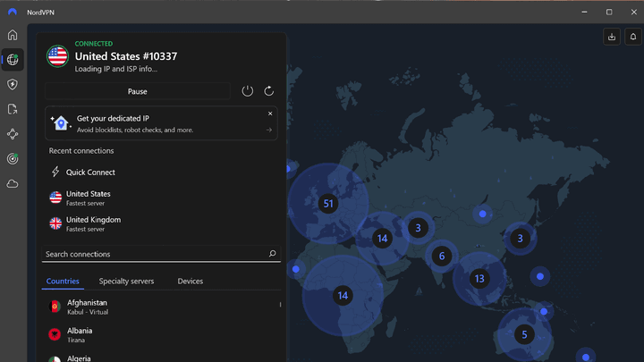Click the Afghanistan flag icon
This screenshot has height=362, width=644.
pyautogui.click(x=55, y=307)
